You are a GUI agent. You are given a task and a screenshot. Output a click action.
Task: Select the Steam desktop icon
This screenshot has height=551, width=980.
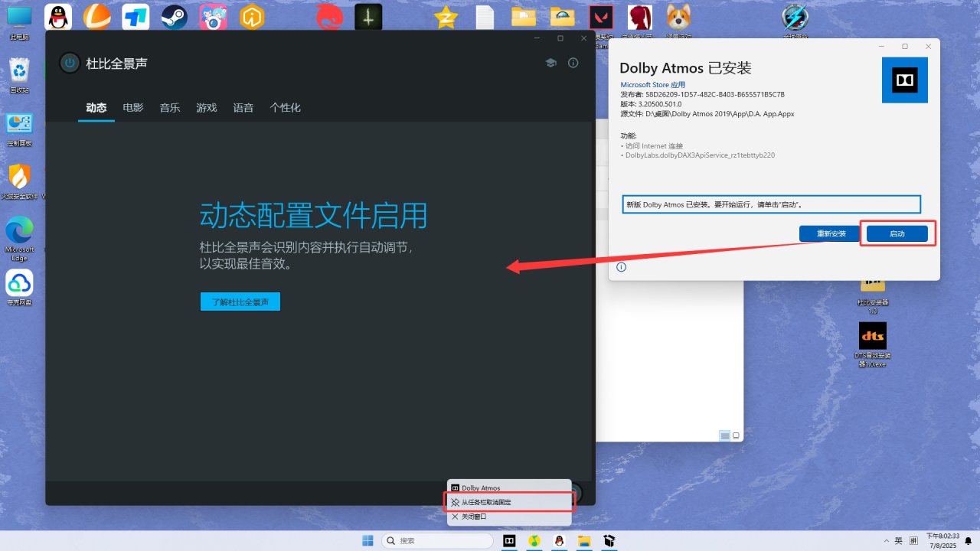pyautogui.click(x=175, y=18)
